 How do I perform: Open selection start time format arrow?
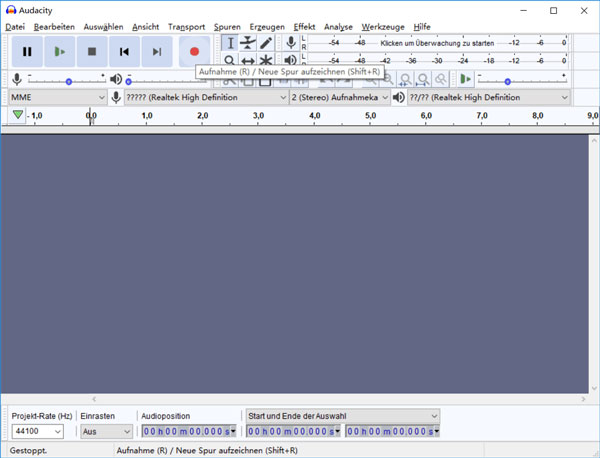click(338, 432)
